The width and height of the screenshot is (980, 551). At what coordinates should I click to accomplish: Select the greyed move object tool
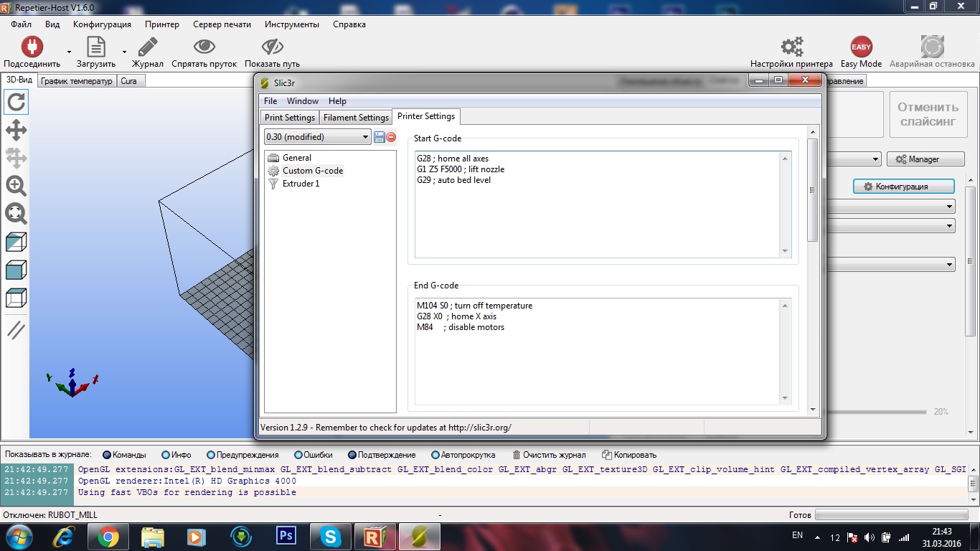[x=16, y=158]
